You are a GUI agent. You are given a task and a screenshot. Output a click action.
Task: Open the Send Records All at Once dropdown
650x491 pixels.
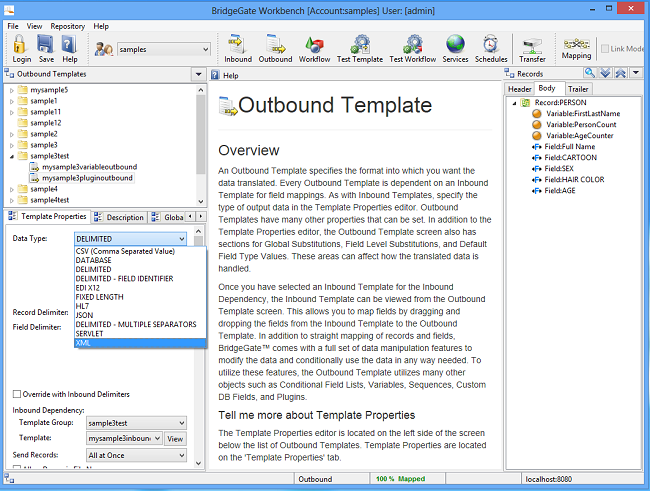136,455
